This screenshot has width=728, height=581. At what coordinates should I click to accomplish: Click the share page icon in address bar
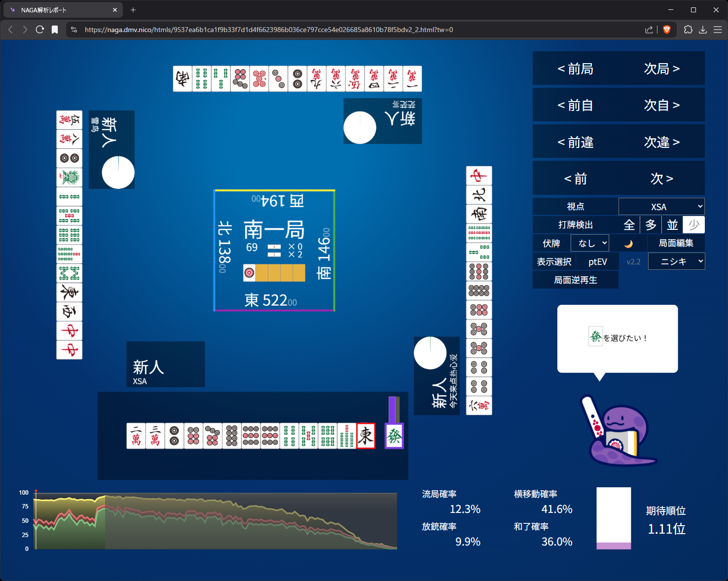tap(649, 30)
